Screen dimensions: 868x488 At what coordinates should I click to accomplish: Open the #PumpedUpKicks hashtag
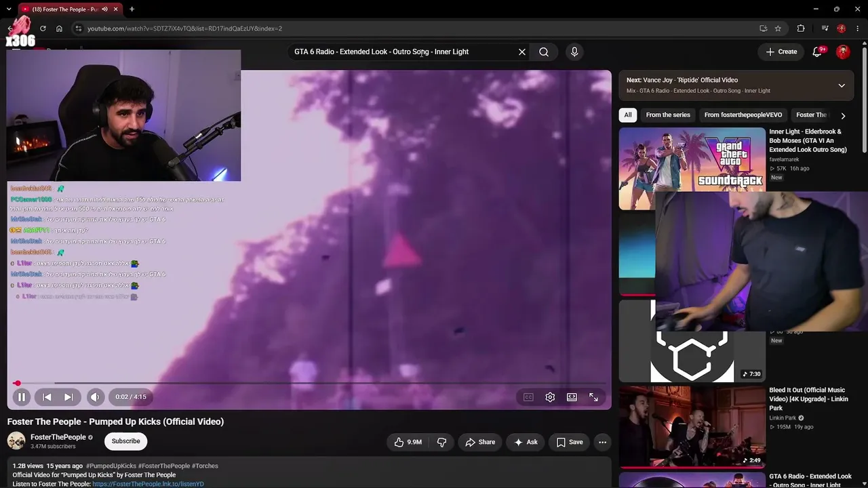tap(111, 466)
